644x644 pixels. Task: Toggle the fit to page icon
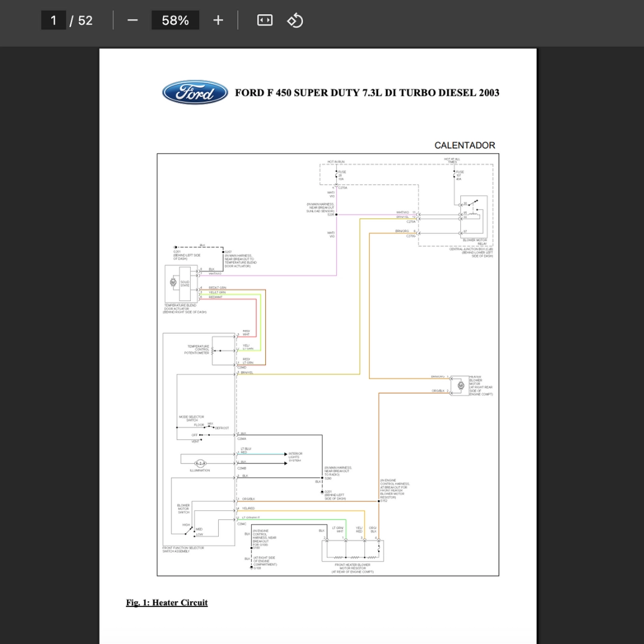[x=265, y=20]
